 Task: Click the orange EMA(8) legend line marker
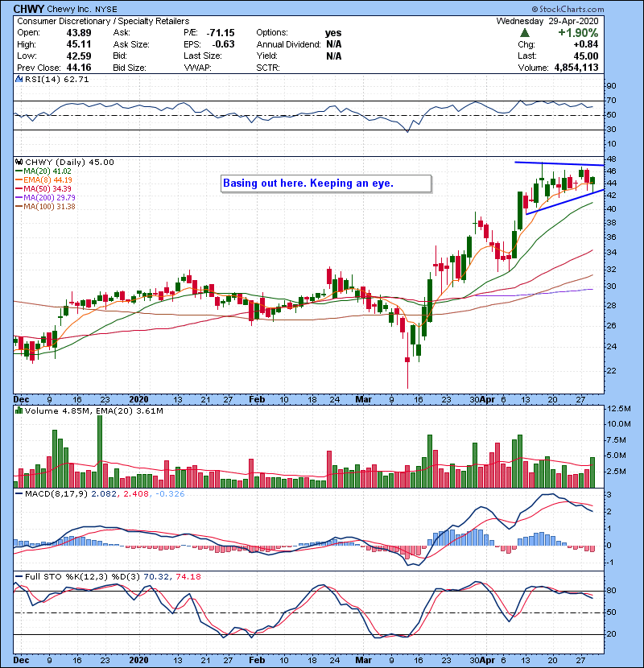coord(19,180)
